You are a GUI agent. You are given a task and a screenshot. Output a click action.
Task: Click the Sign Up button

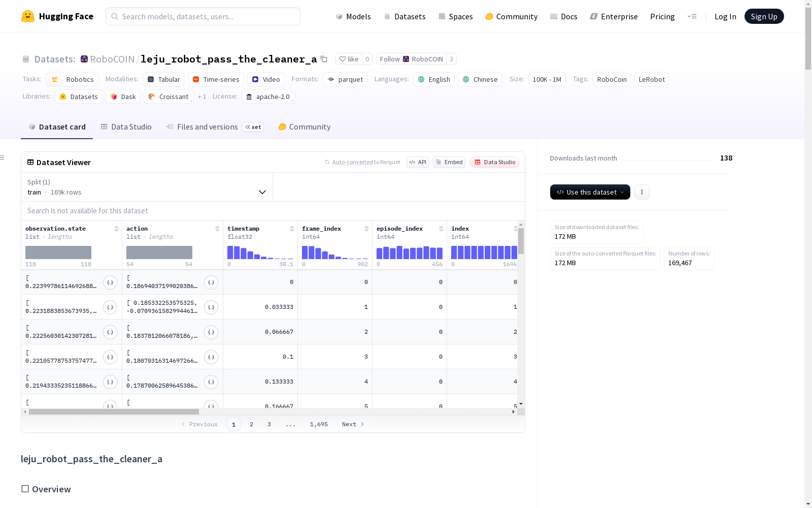[764, 16]
